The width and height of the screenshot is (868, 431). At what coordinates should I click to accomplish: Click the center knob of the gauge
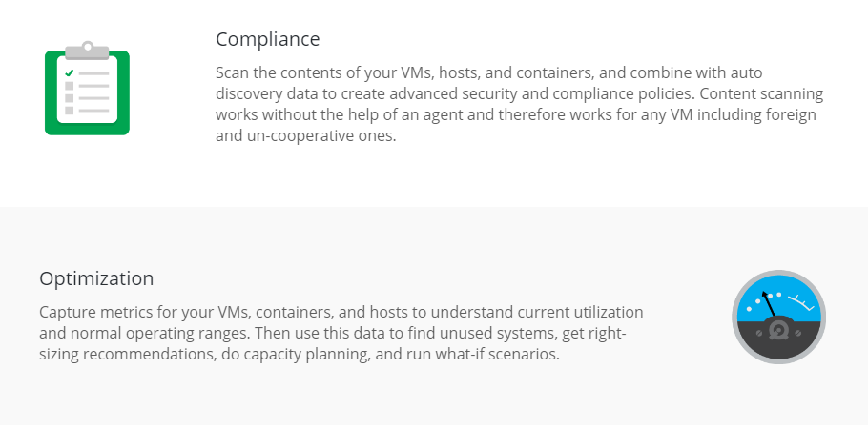pyautogui.click(x=778, y=330)
